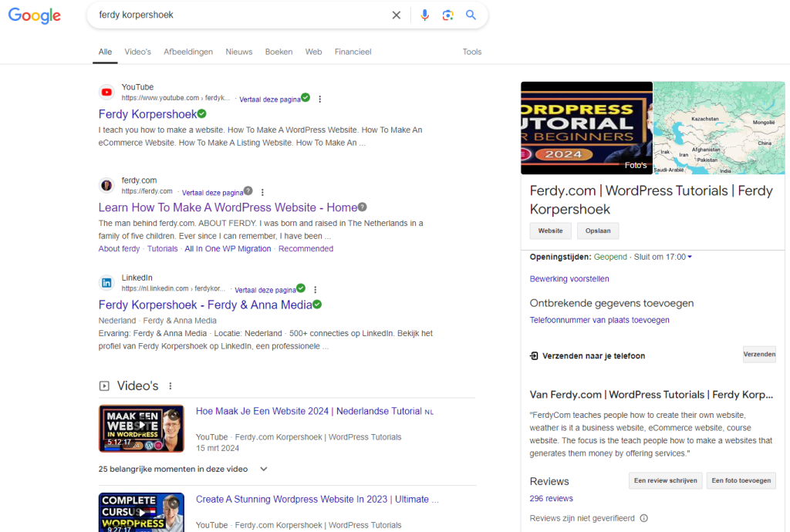
Task: Switch to the Afbeeldingen tab
Action: (187, 52)
